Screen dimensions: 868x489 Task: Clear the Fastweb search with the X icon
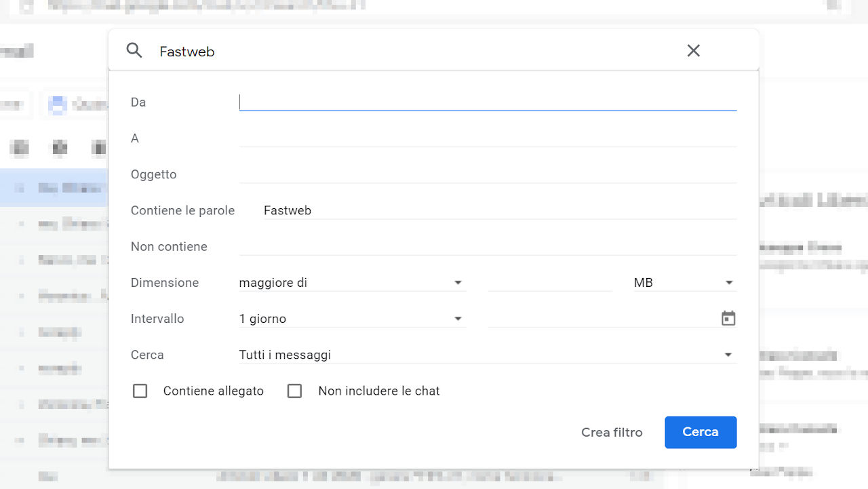(693, 50)
